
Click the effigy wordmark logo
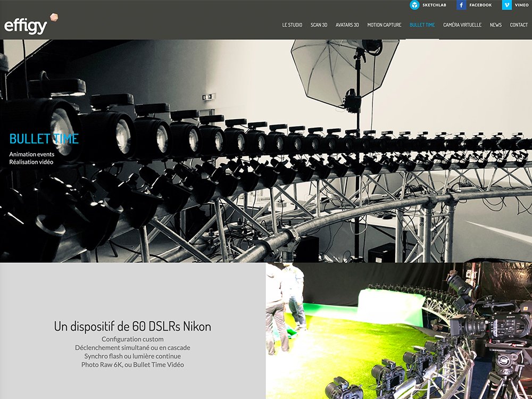click(26, 26)
